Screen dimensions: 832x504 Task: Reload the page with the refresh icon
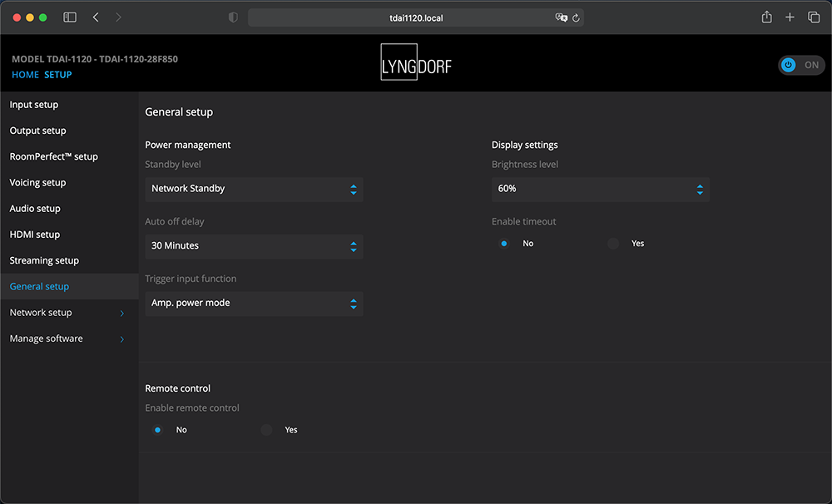tap(576, 17)
